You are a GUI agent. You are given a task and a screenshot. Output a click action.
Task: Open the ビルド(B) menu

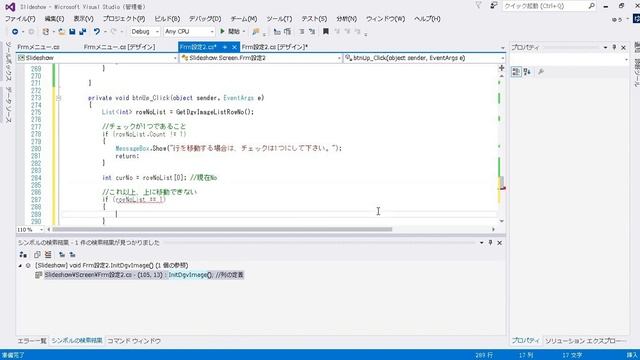point(167,19)
